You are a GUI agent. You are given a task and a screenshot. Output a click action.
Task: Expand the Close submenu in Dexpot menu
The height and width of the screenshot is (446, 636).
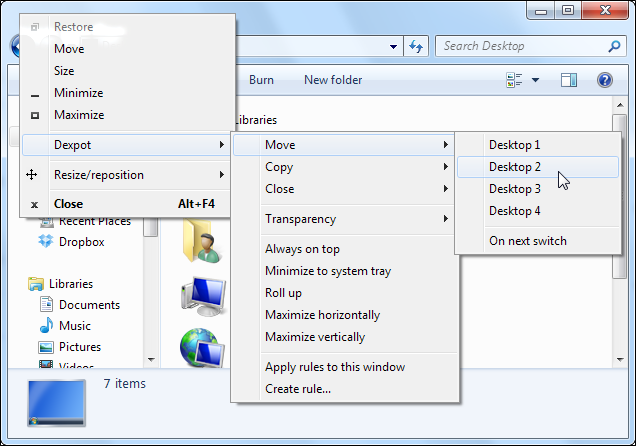click(344, 189)
